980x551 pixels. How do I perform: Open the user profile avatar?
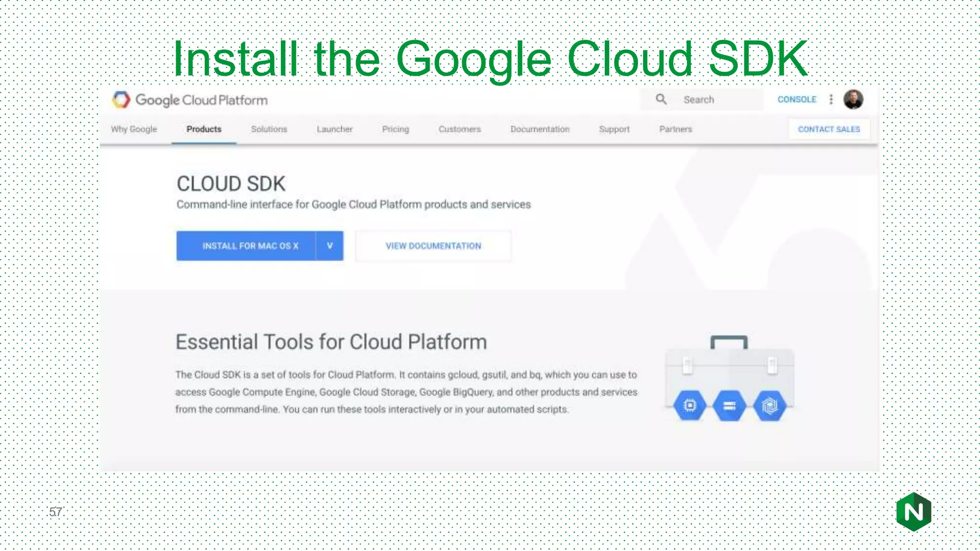(853, 99)
